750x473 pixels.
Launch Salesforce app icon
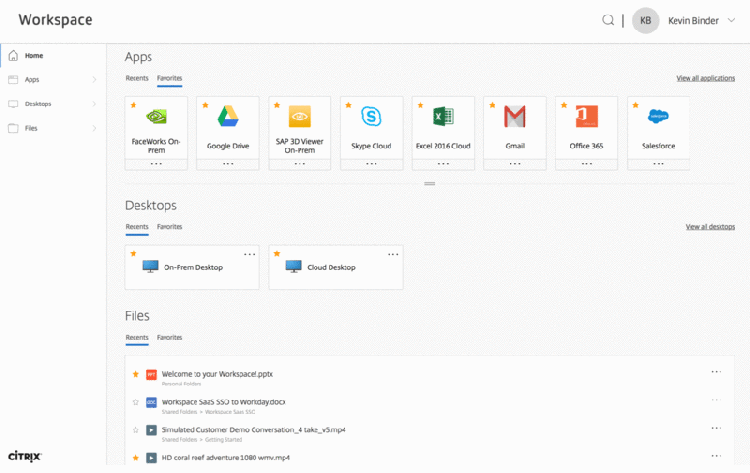[x=658, y=116]
